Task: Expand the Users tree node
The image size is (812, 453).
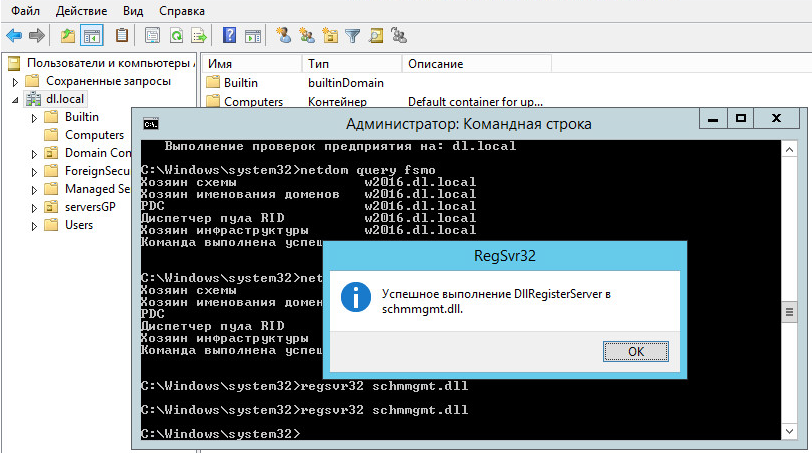Action: coord(34,226)
